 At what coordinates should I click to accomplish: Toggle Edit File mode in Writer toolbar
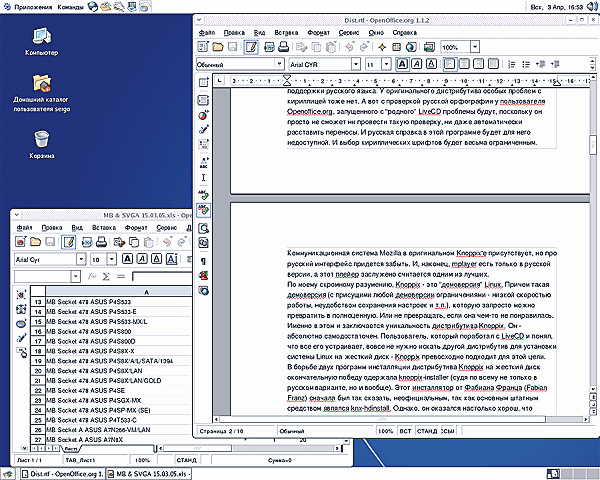pos(251,47)
